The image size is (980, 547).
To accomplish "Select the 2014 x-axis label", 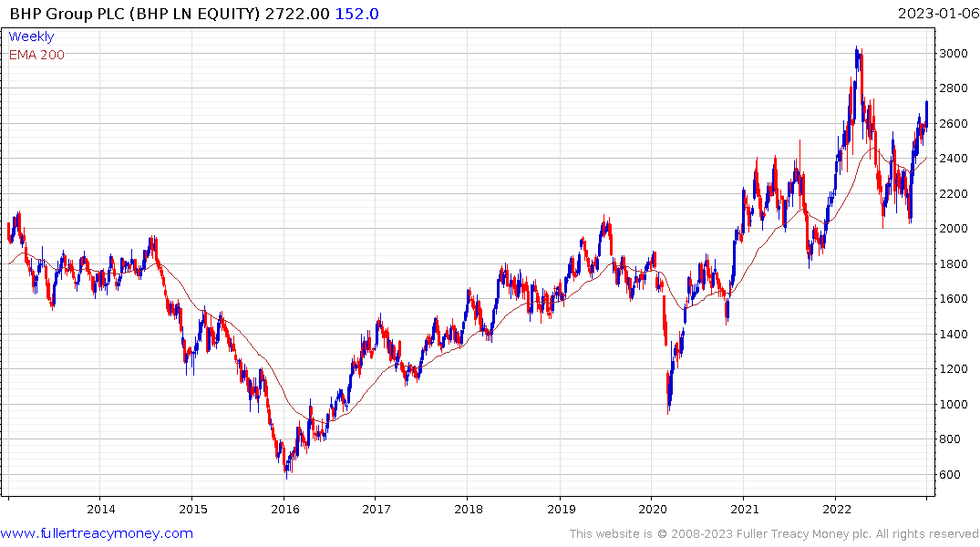I will coord(101,509).
